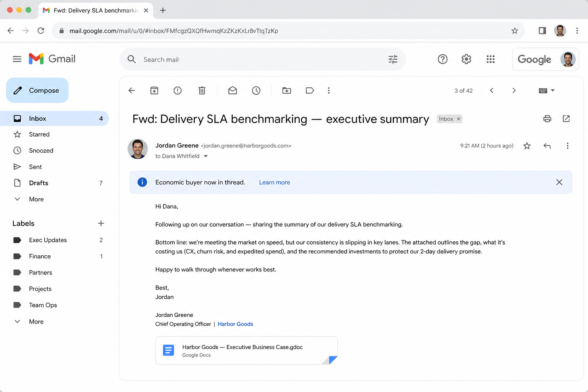Image resolution: width=588 pixels, height=392 pixels.
Task: Open Gmail Support help icon
Action: point(443,59)
